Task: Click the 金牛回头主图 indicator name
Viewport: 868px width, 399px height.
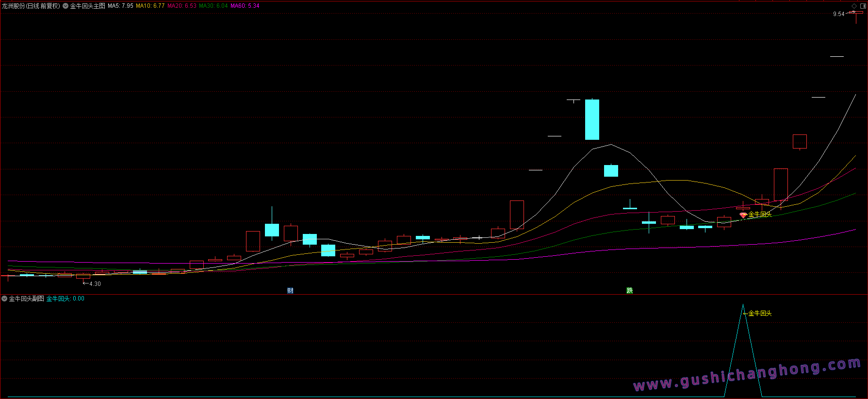Action: pos(88,6)
